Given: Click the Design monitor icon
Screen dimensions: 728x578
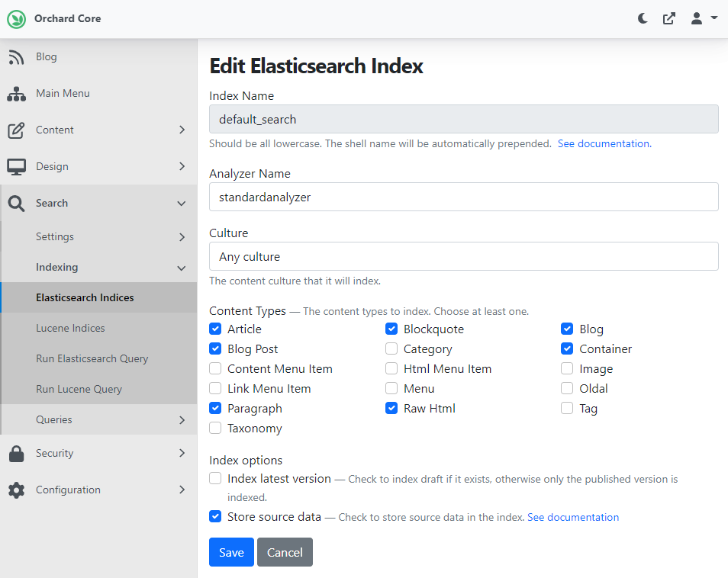Looking at the screenshot, I should (16, 167).
